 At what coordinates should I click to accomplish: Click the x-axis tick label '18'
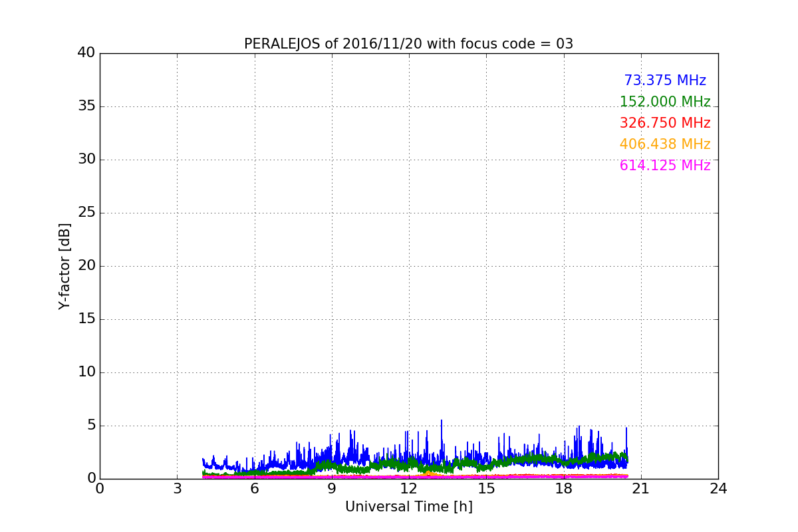point(563,489)
